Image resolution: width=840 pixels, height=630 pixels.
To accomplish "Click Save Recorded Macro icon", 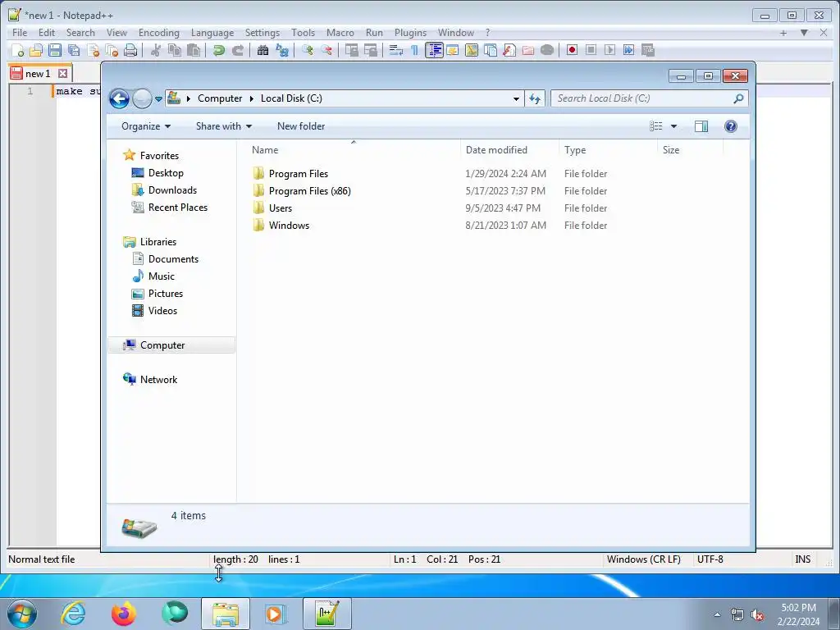I will 648,50.
